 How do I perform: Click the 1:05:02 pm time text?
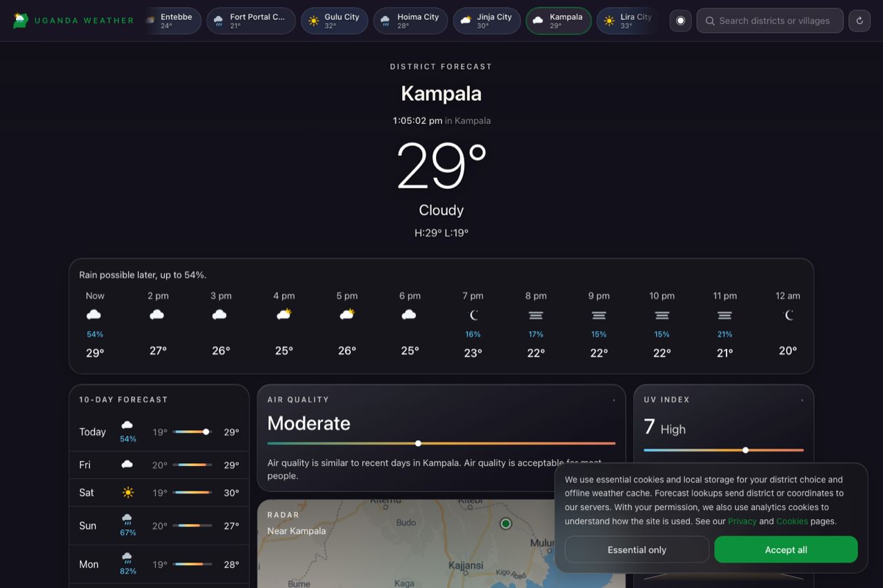tap(417, 121)
